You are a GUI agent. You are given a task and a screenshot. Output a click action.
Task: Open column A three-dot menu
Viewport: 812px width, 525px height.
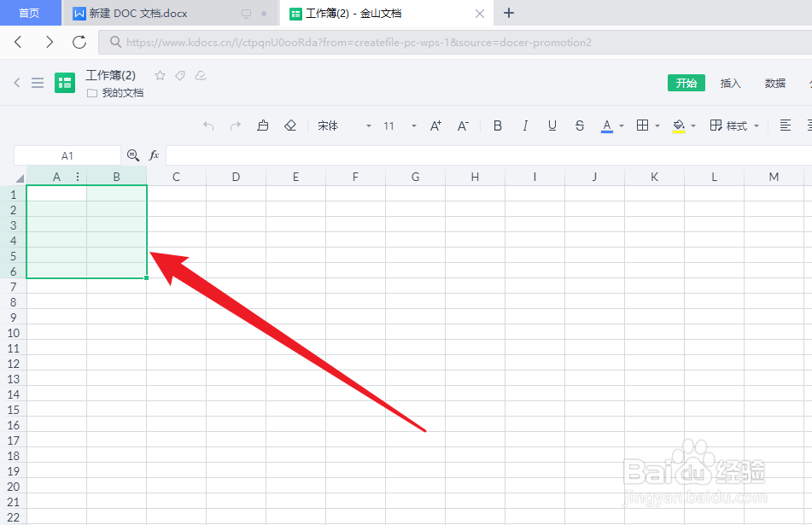[78, 177]
